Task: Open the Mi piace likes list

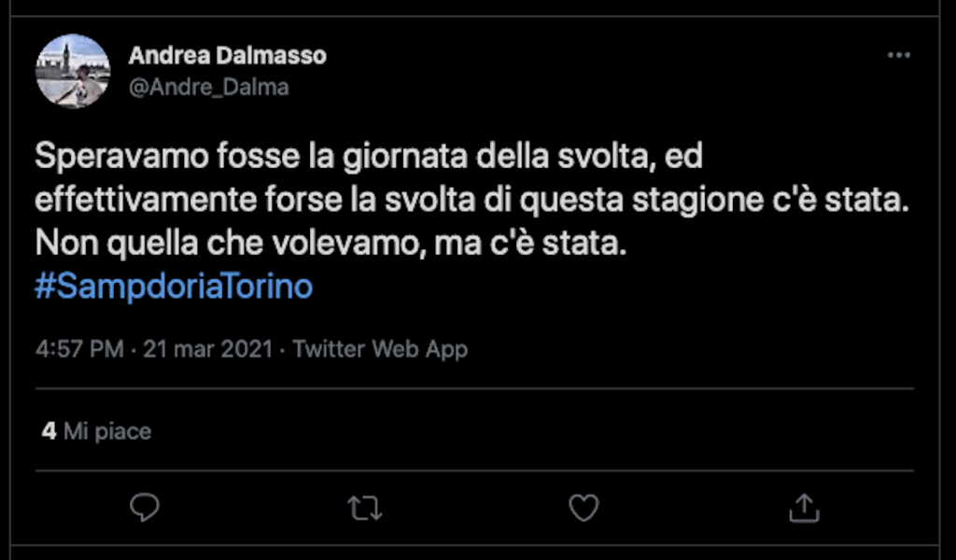Action: tap(107, 432)
